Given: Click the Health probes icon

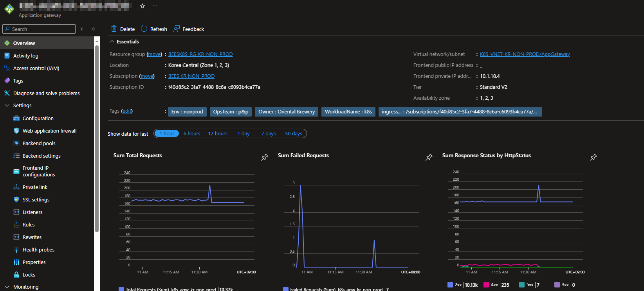Looking at the screenshot, I should pyautogui.click(x=16, y=250).
